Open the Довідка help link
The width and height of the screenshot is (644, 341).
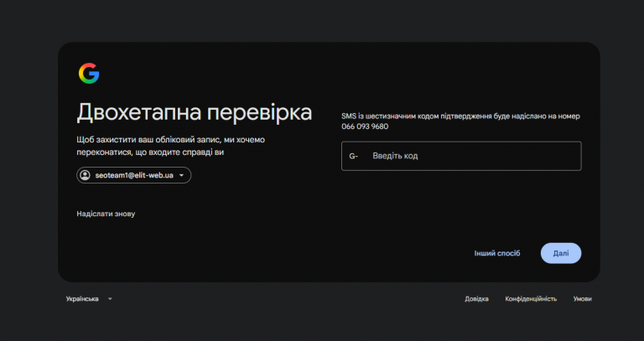476,299
